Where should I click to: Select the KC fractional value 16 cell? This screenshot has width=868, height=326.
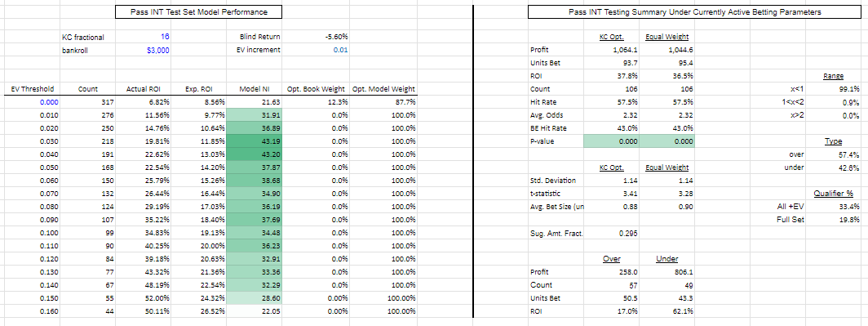pos(144,37)
